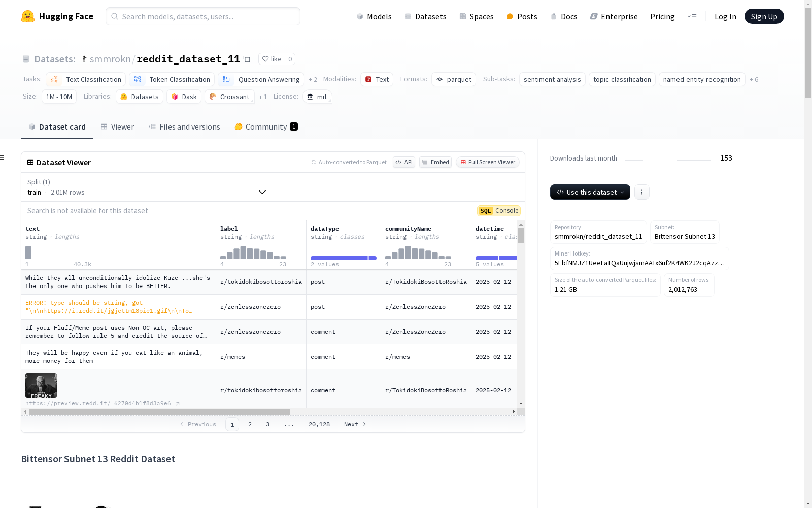The width and height of the screenshot is (812, 508).
Task: Open the Use this dataset dropdown
Action: 590,192
